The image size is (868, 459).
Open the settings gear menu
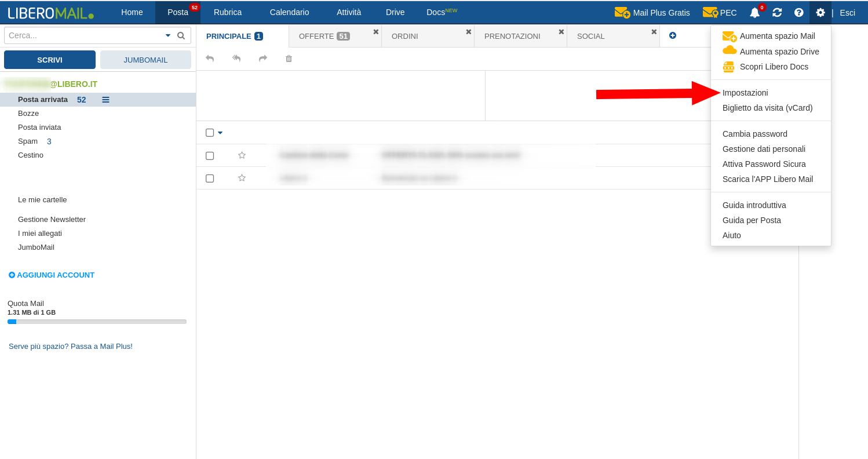pos(820,12)
